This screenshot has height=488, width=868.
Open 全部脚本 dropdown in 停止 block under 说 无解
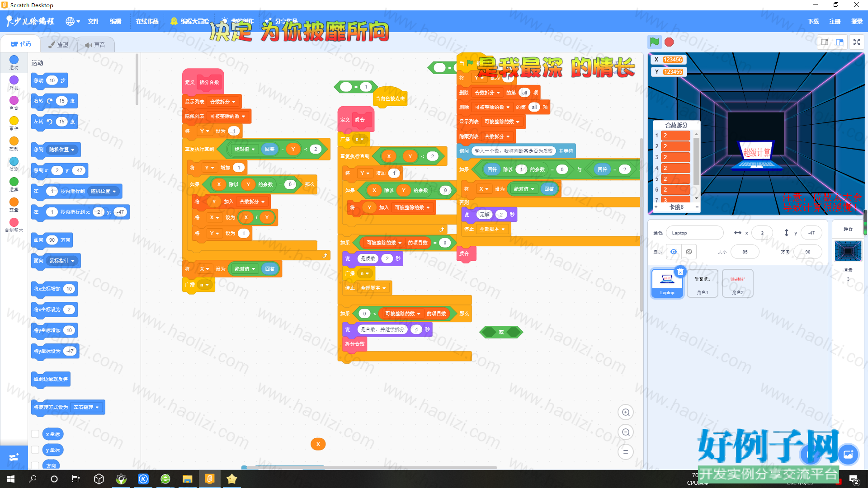pyautogui.click(x=492, y=229)
